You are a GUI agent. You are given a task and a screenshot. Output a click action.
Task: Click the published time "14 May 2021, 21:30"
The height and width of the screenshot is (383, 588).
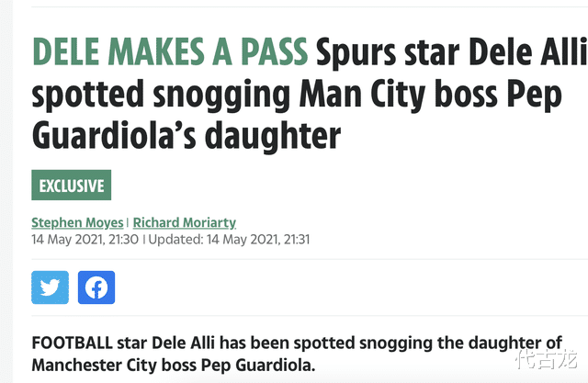tap(85, 239)
